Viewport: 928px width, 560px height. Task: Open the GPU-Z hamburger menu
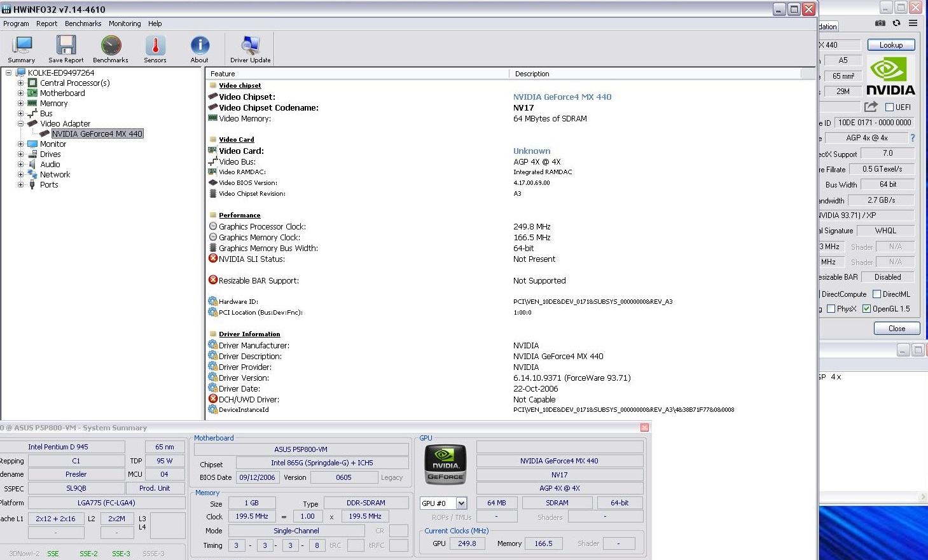(913, 24)
